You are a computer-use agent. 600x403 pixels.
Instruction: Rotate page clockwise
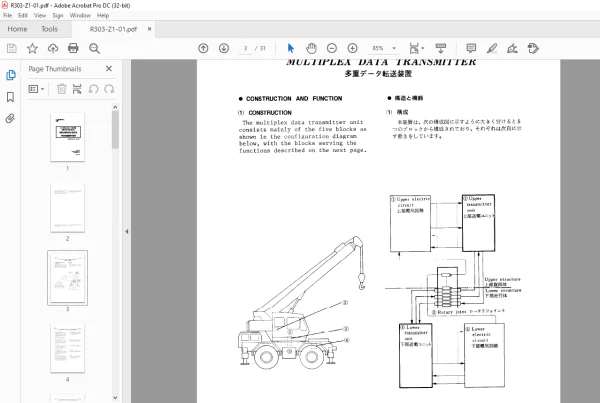109,89
